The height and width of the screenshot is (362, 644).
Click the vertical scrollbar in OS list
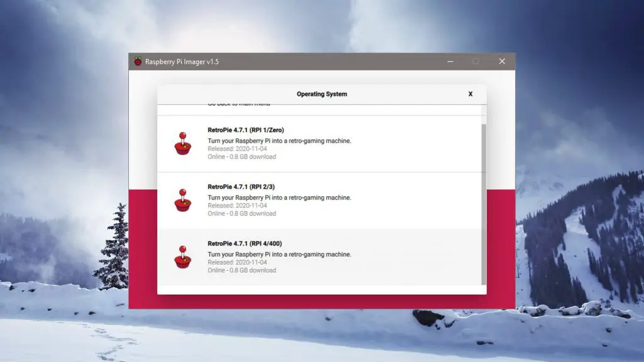tap(483, 201)
